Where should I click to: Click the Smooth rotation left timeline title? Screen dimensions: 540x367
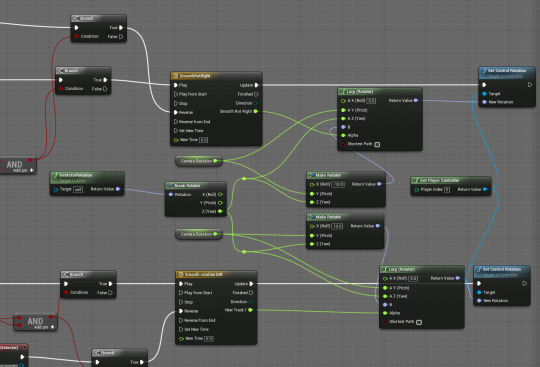(204, 274)
